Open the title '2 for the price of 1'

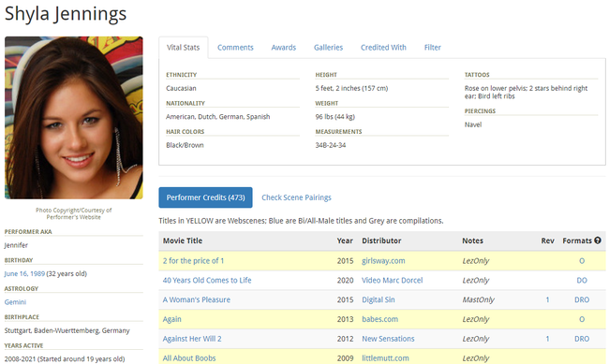(193, 261)
